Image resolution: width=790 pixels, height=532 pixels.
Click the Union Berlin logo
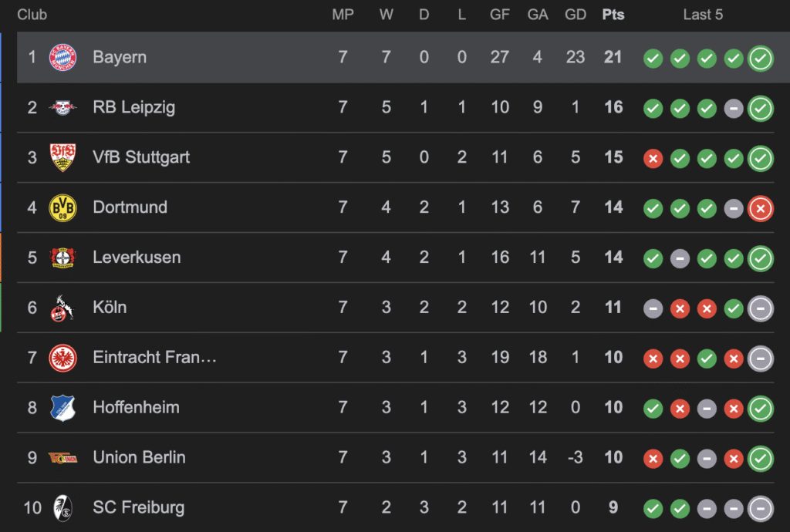[x=62, y=457]
